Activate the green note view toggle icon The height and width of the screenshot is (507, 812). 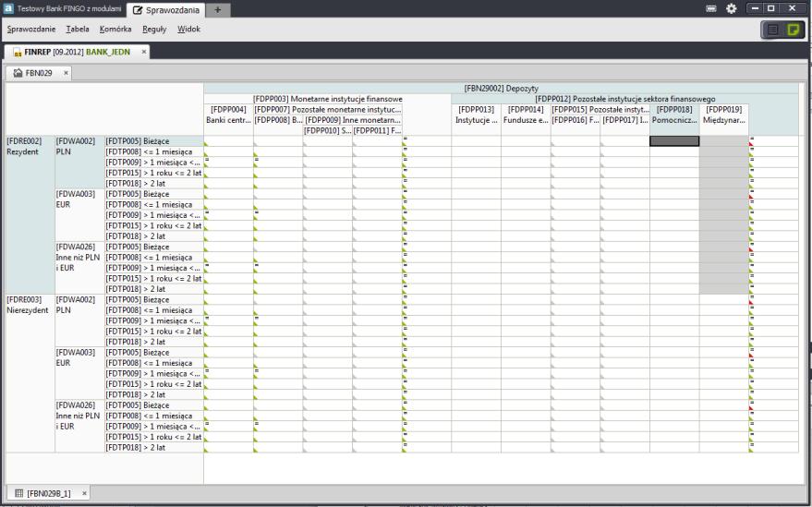point(793,30)
